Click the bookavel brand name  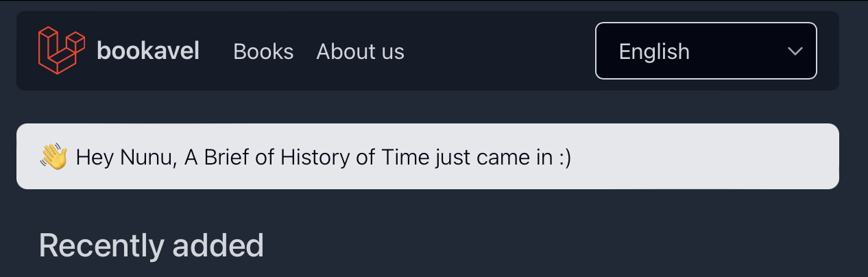tap(148, 51)
